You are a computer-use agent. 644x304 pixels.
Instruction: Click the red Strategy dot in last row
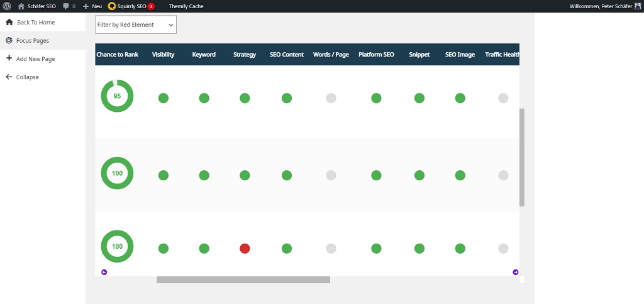coord(245,248)
